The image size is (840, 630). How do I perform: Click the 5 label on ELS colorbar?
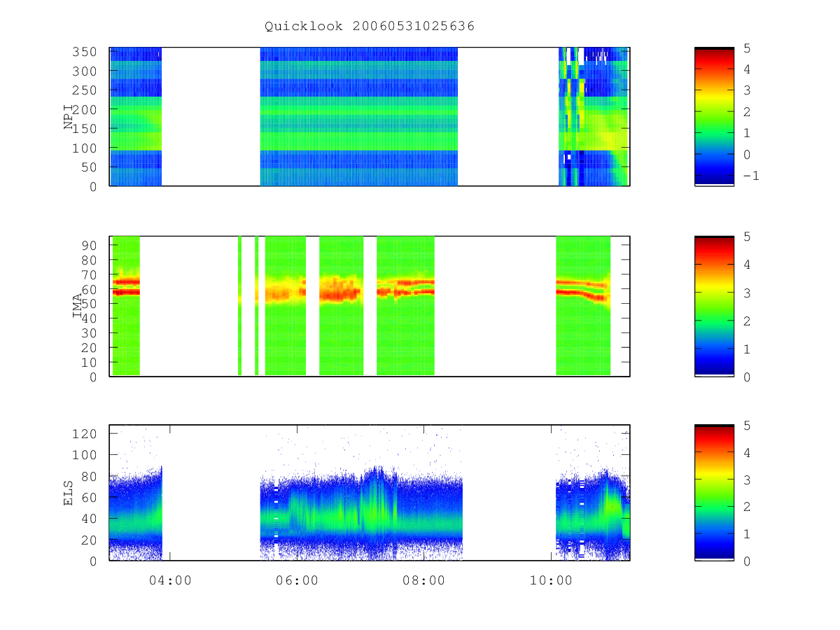click(x=747, y=425)
